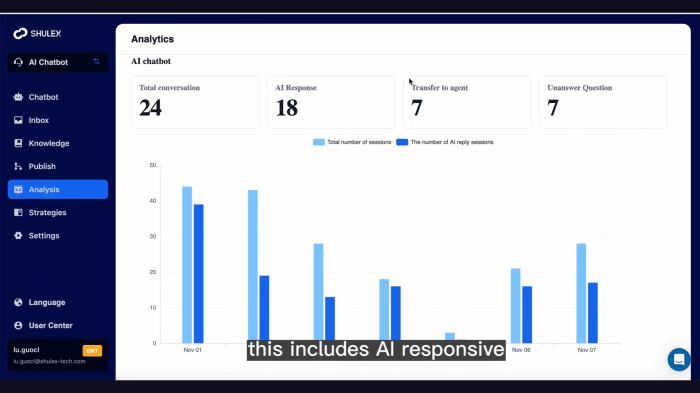Select the Analysis menu item
The width and height of the screenshot is (700, 393).
coord(58,189)
